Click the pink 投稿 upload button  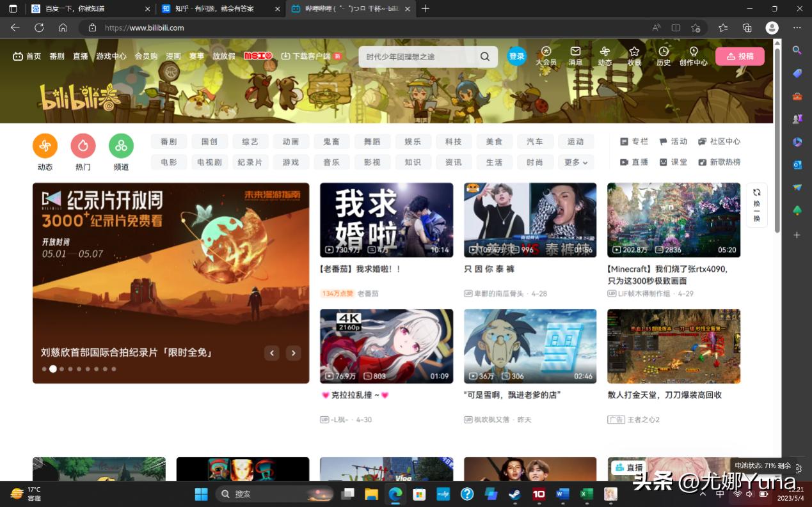(740, 56)
